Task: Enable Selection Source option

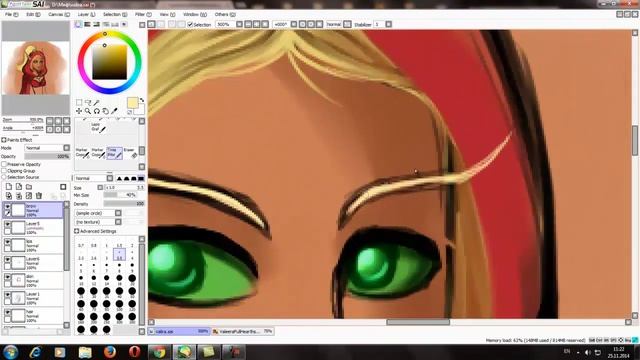Action: (x=4, y=177)
